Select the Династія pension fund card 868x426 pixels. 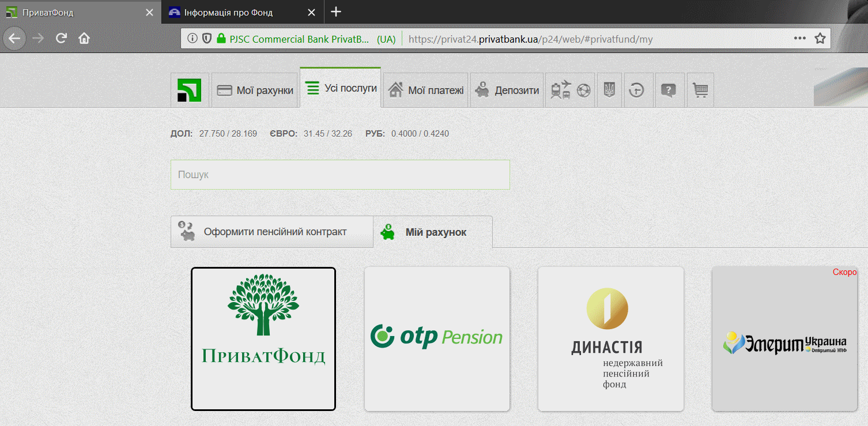611,339
